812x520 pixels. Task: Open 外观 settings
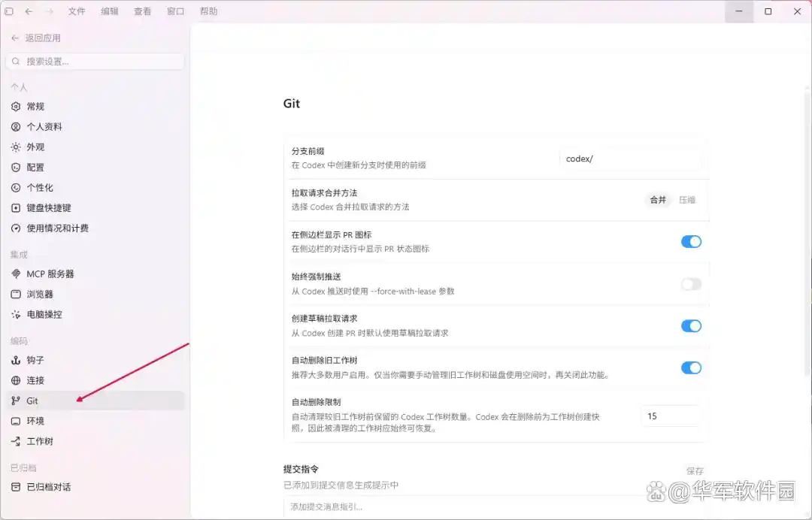pyautogui.click(x=95, y=147)
